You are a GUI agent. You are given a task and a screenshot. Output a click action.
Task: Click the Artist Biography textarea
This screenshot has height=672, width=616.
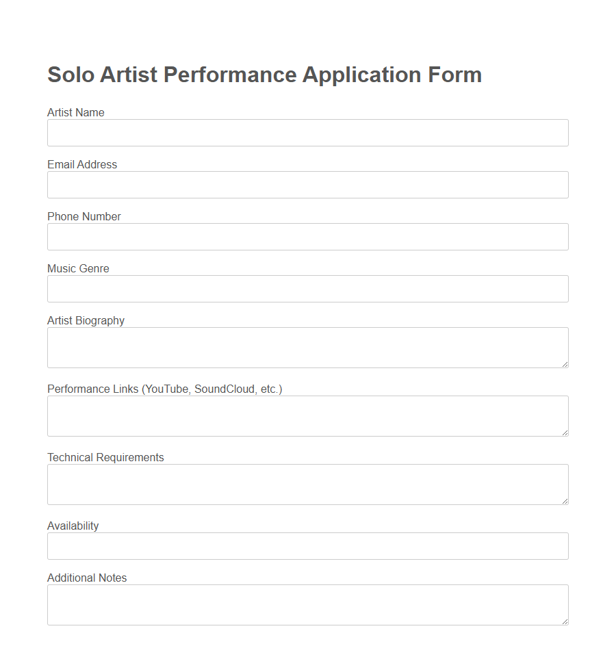[307, 347]
